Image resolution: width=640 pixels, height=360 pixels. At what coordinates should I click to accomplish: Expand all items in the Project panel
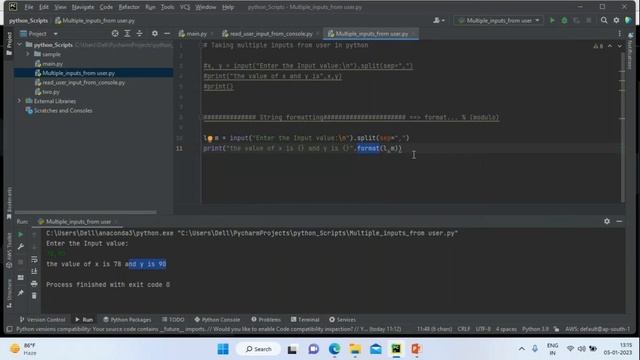(127, 33)
